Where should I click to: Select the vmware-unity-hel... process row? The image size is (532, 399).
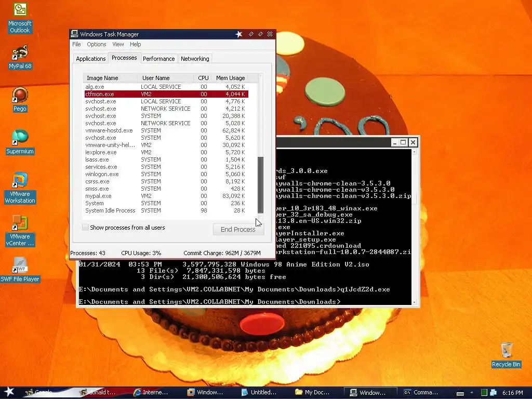click(166, 145)
